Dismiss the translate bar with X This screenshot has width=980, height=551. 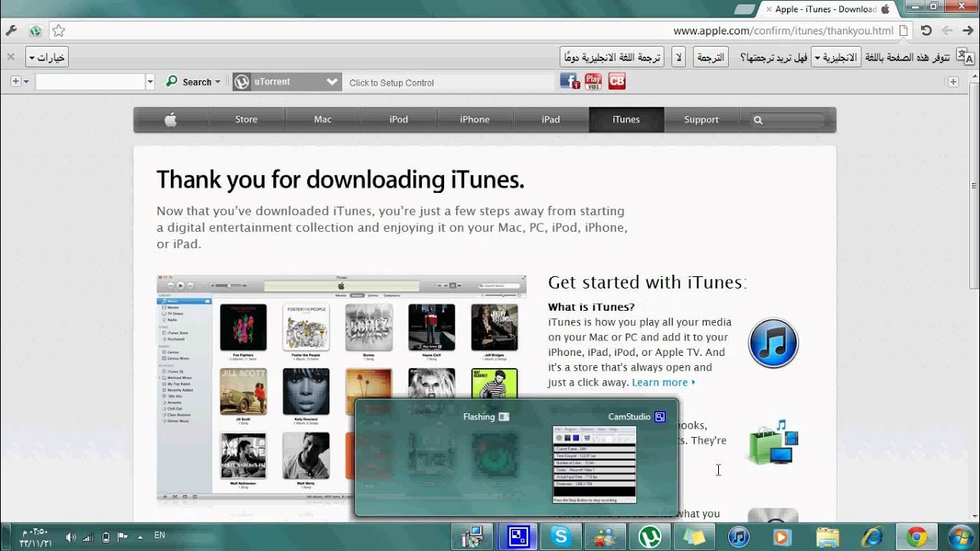point(11,57)
